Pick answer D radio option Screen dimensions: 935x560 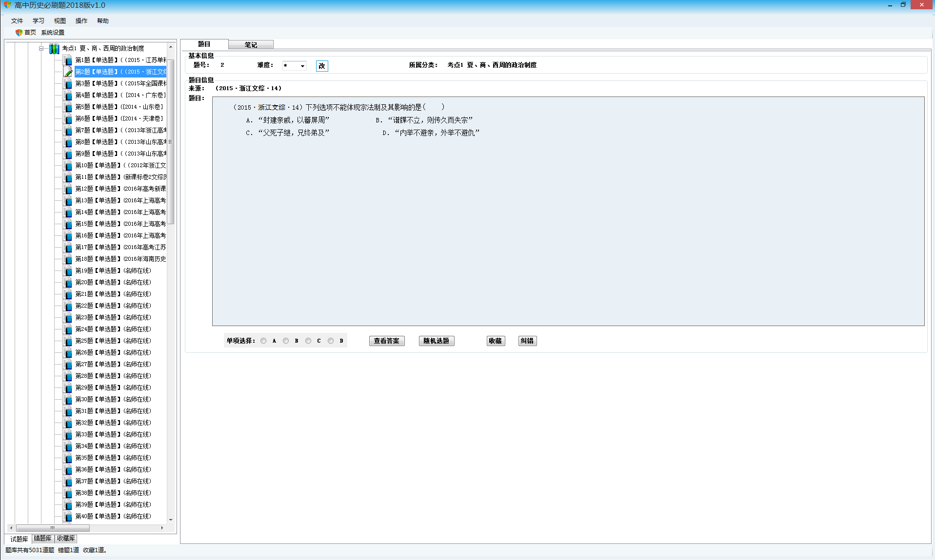point(331,341)
